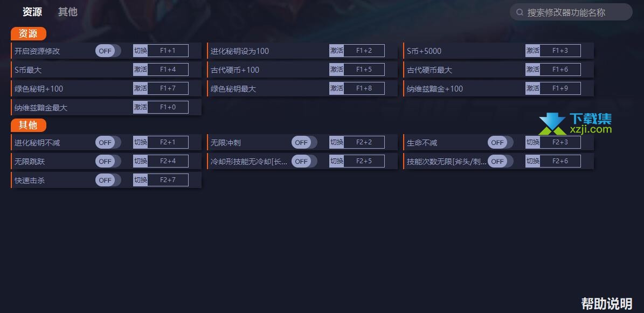Viewport: 644px width, 313px height.
Task: Click 激活 button for S币+5000
Action: tap(532, 51)
